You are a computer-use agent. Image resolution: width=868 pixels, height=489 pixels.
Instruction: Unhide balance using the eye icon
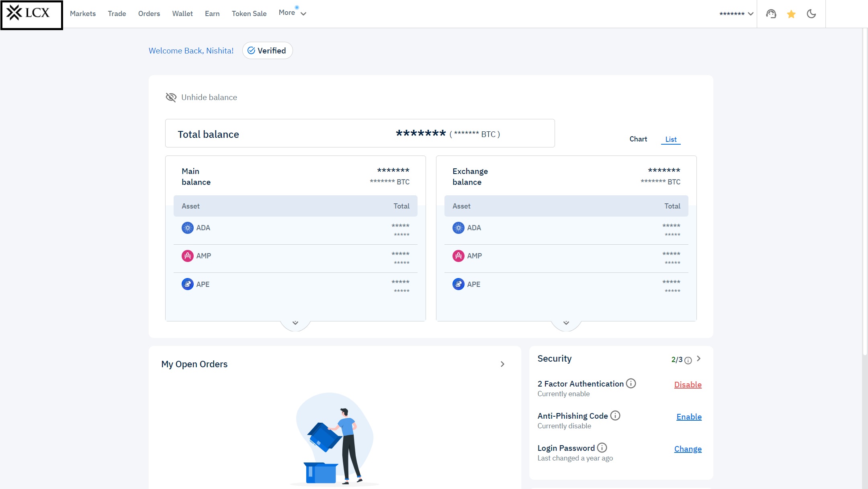click(171, 97)
